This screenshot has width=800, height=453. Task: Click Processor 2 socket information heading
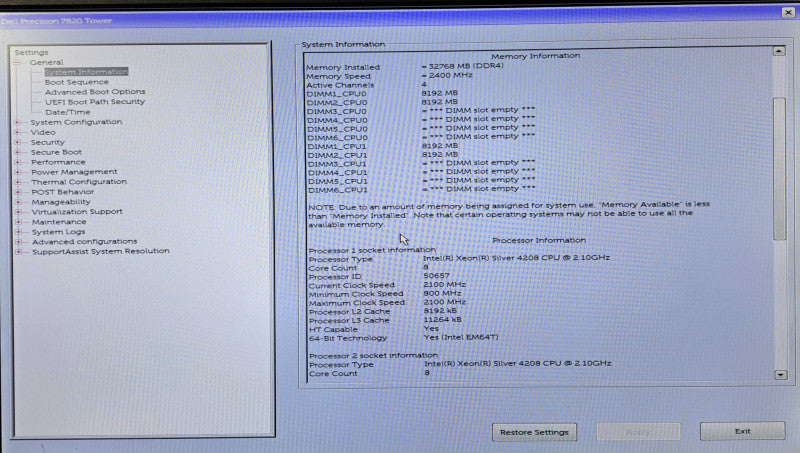[373, 355]
